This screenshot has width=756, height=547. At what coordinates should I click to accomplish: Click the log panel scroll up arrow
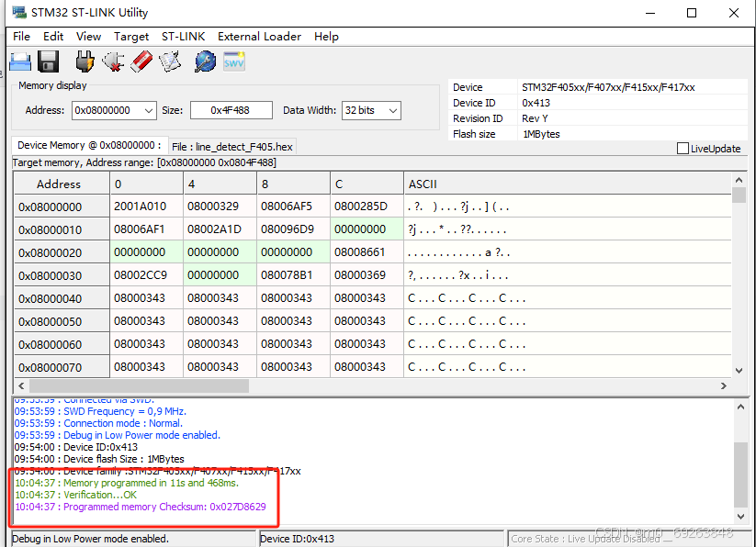tap(740, 407)
